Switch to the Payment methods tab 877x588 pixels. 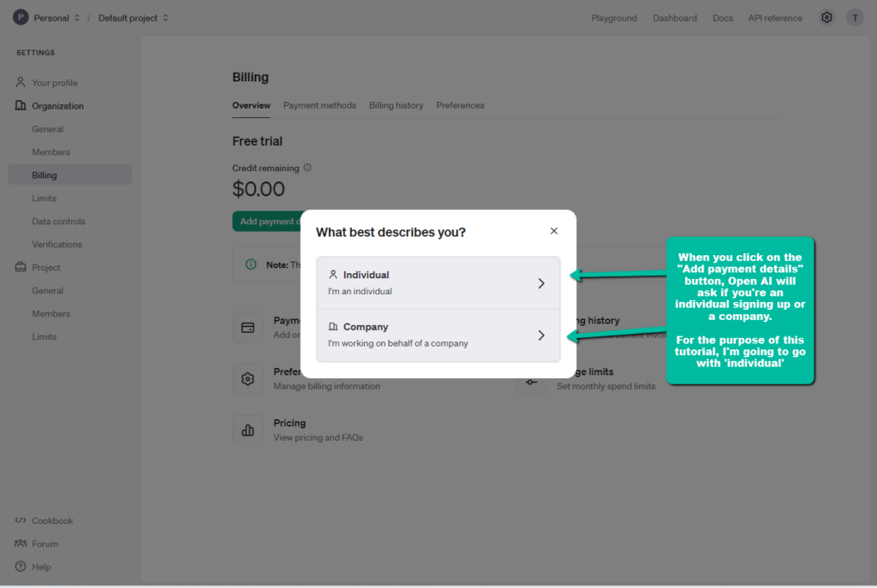click(x=319, y=105)
